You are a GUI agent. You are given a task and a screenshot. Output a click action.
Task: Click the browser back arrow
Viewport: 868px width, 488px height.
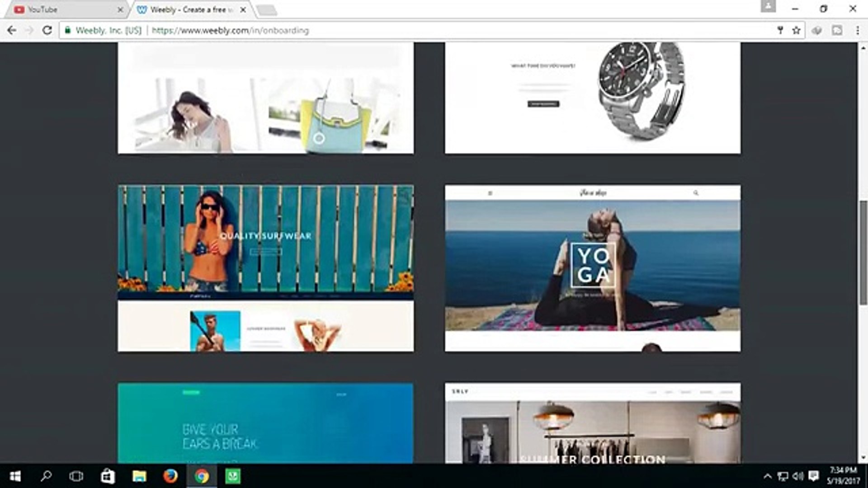11,30
